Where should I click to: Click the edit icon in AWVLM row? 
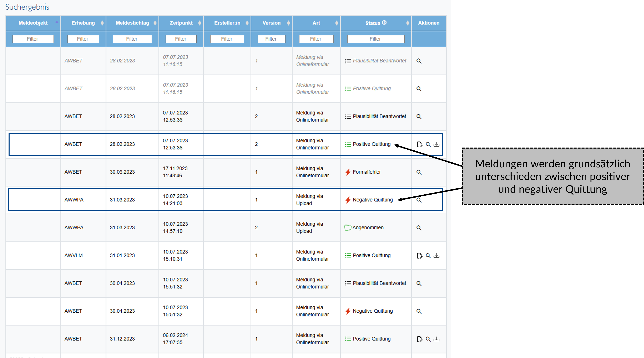419,256
